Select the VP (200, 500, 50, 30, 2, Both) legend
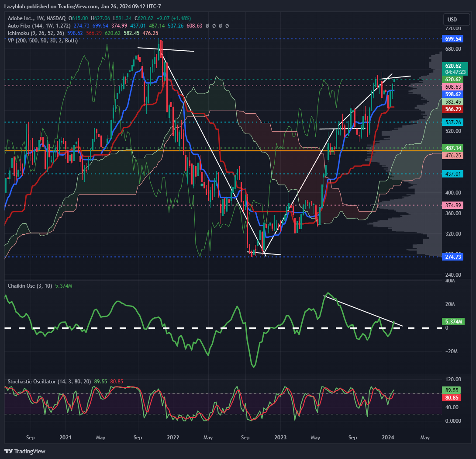 tap(42, 40)
